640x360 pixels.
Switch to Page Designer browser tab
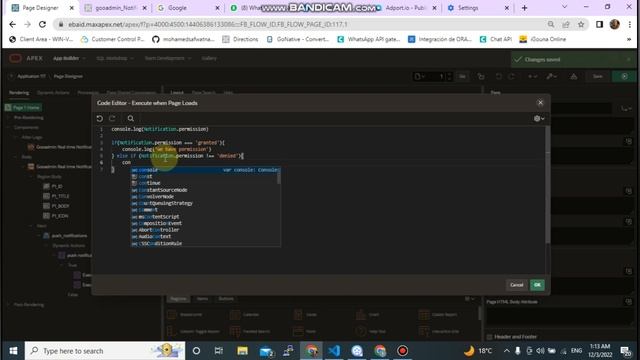pos(41,8)
